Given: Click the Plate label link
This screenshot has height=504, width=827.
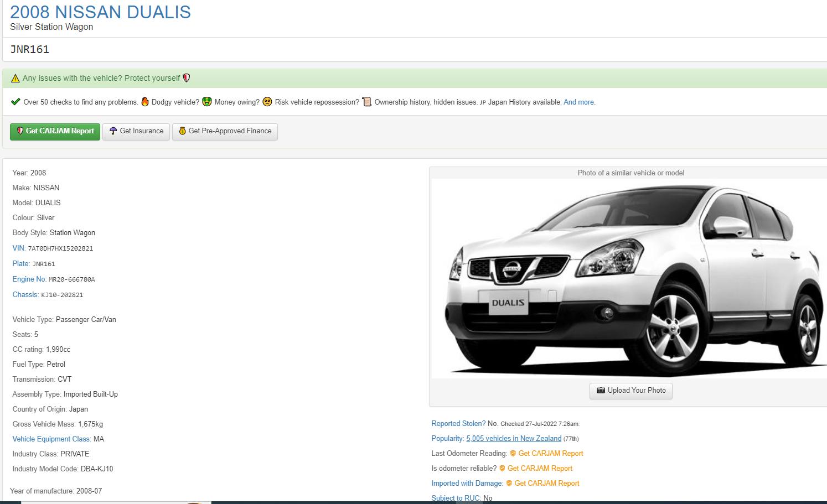Looking at the screenshot, I should tap(21, 264).
